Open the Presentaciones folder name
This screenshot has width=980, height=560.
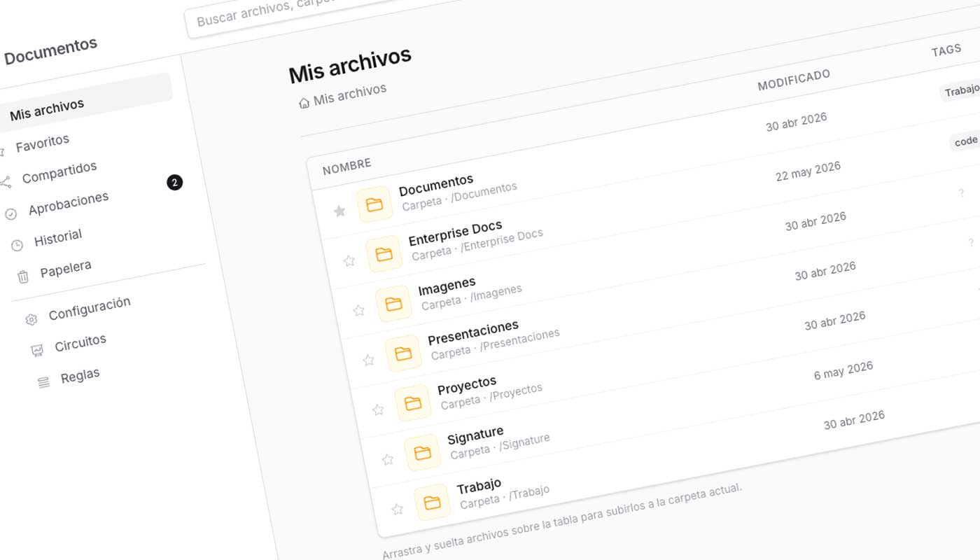point(473,333)
